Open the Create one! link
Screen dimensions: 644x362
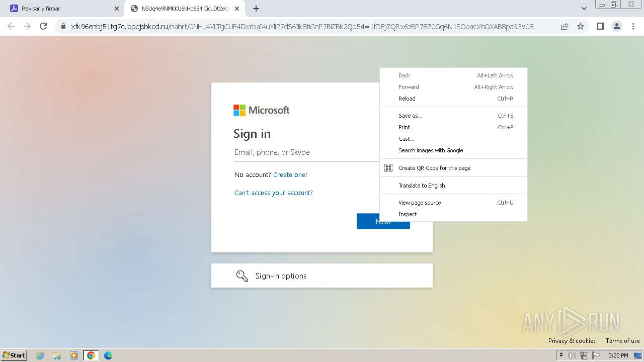pos(290,175)
